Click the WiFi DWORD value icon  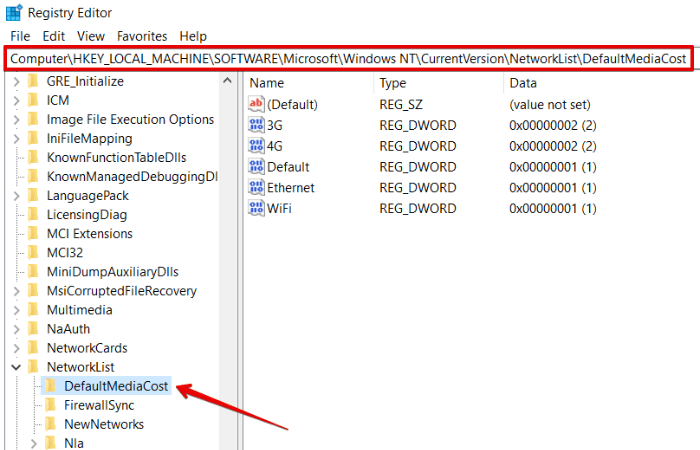tap(256, 208)
